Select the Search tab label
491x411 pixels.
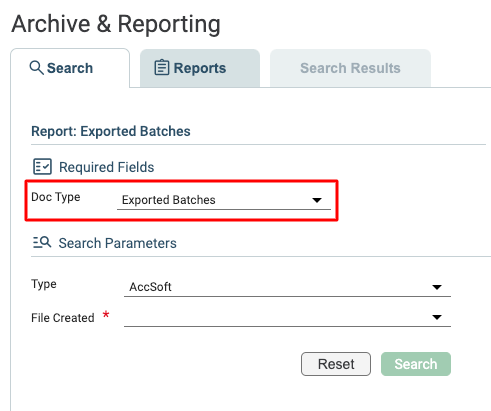coord(70,68)
